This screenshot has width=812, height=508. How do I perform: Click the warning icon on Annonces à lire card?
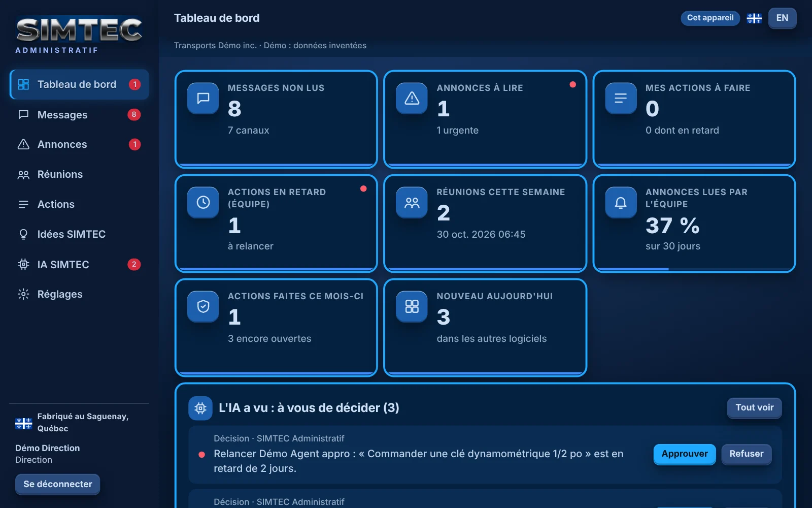click(x=412, y=98)
